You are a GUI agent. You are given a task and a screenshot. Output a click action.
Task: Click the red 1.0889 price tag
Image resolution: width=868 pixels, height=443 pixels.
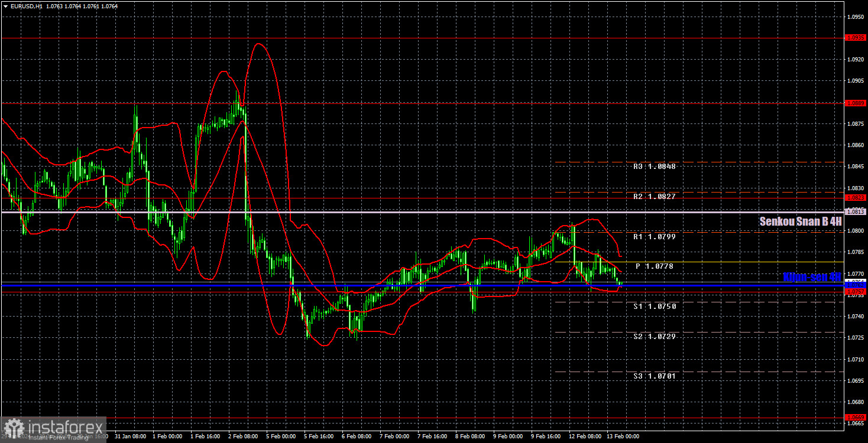(856, 103)
